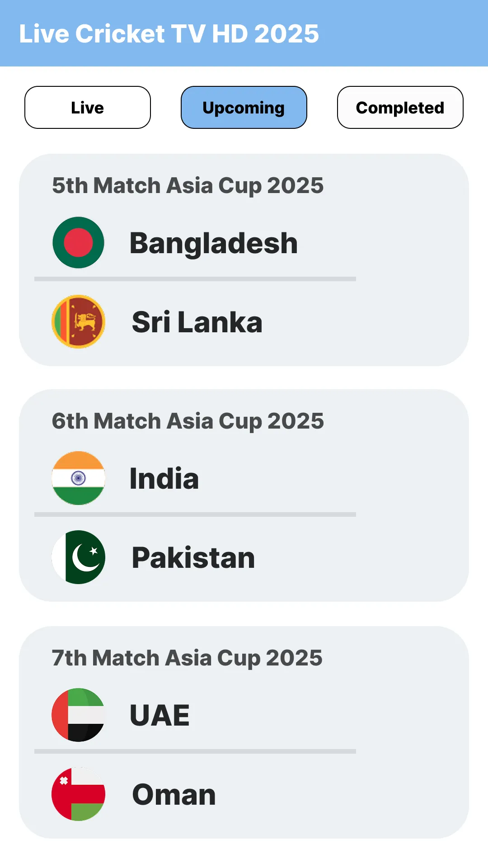This screenshot has width=488, height=868.
Task: Click the Oman team name
Action: pos(174,795)
